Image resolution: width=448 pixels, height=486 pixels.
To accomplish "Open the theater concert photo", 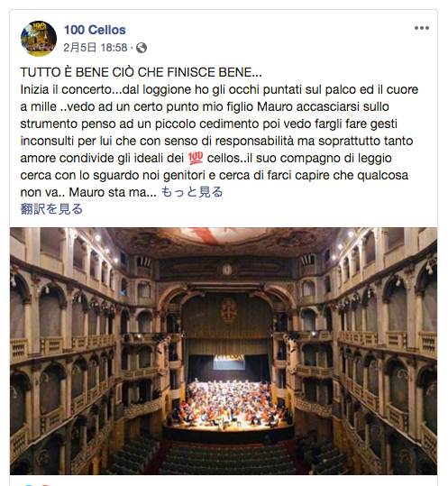I will pos(224,351).
